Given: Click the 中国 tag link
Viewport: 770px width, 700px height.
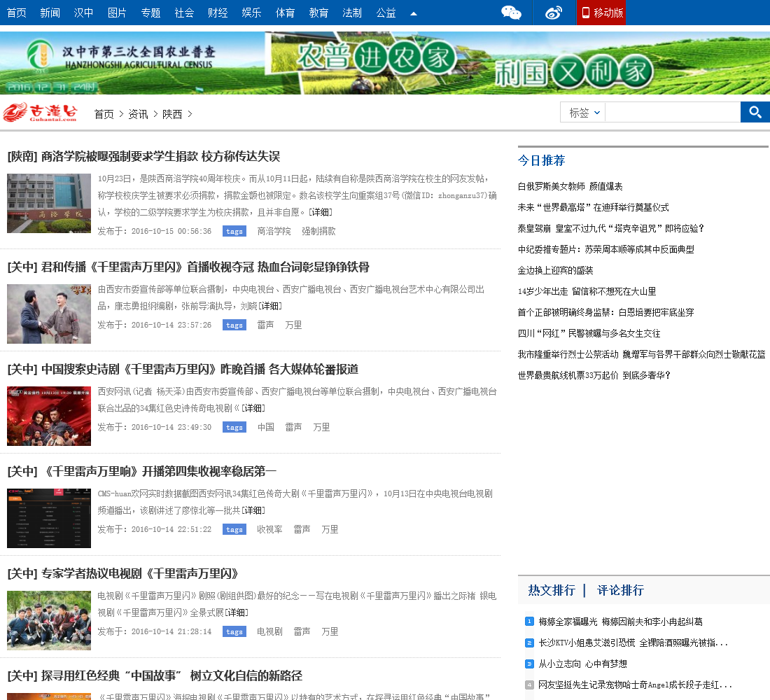Looking at the screenshot, I should point(266,427).
